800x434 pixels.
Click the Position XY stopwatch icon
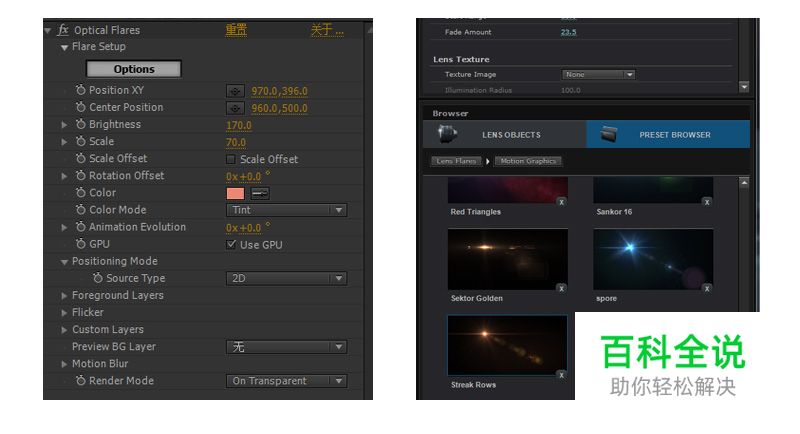click(x=81, y=91)
